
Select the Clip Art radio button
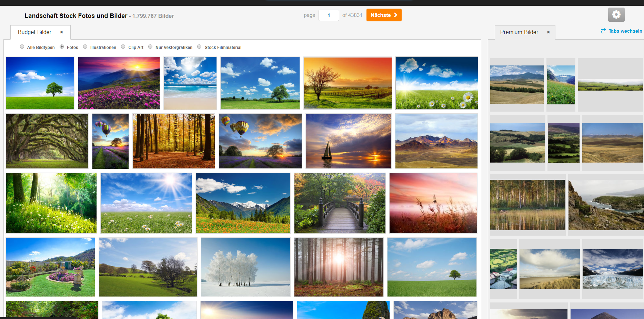[x=123, y=47]
